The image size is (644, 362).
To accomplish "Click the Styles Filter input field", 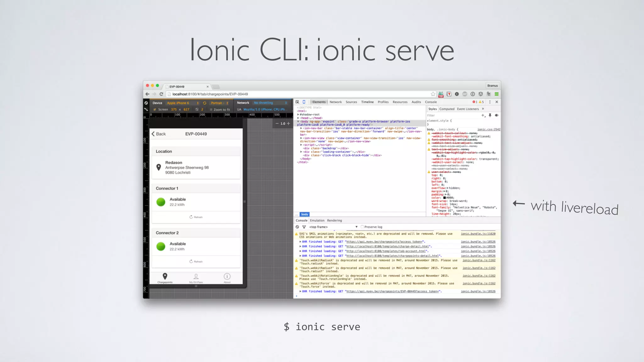I will tap(453, 115).
